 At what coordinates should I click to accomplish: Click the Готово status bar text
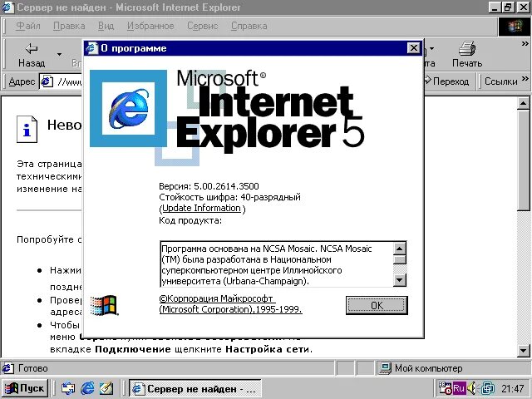coord(33,368)
